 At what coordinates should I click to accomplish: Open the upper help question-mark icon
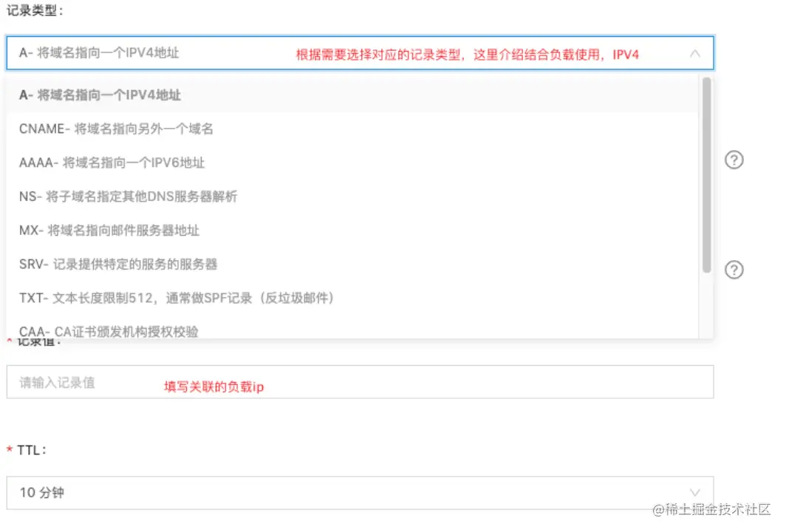tap(734, 160)
